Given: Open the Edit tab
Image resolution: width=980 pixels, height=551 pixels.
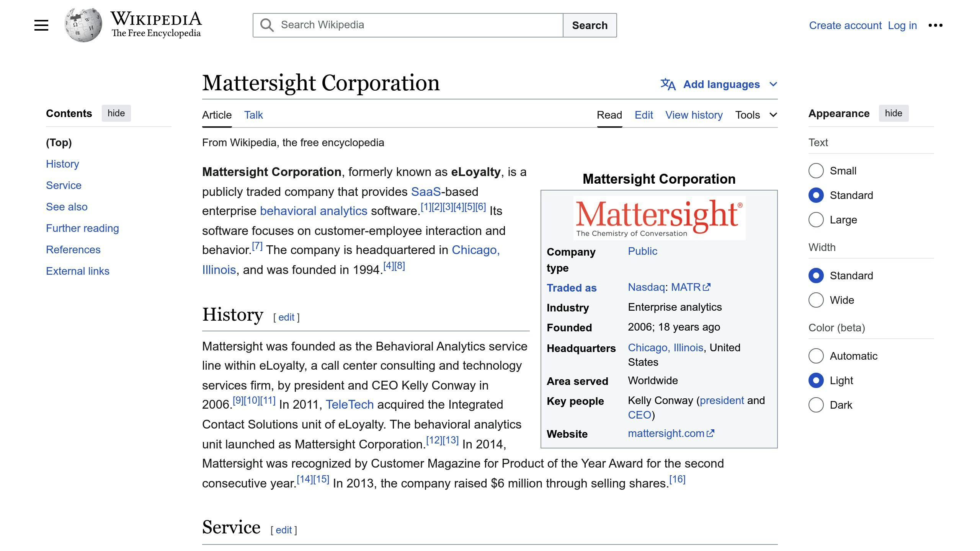Looking at the screenshot, I should tap(644, 115).
